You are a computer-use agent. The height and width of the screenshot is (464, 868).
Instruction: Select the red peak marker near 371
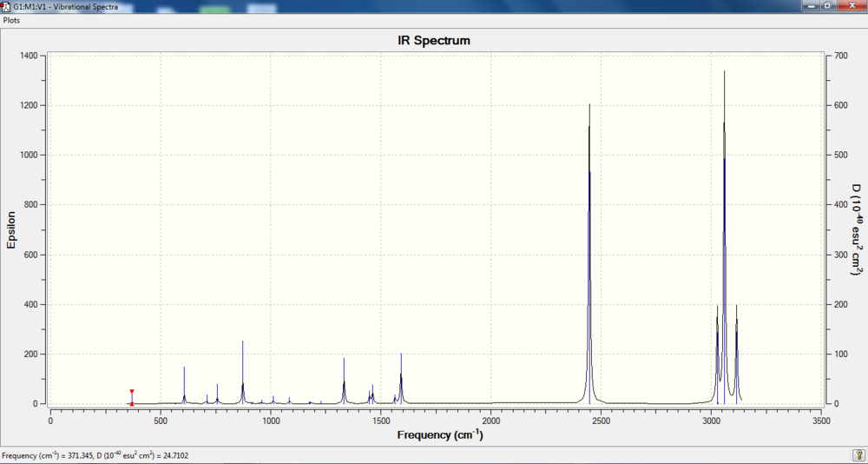click(132, 397)
